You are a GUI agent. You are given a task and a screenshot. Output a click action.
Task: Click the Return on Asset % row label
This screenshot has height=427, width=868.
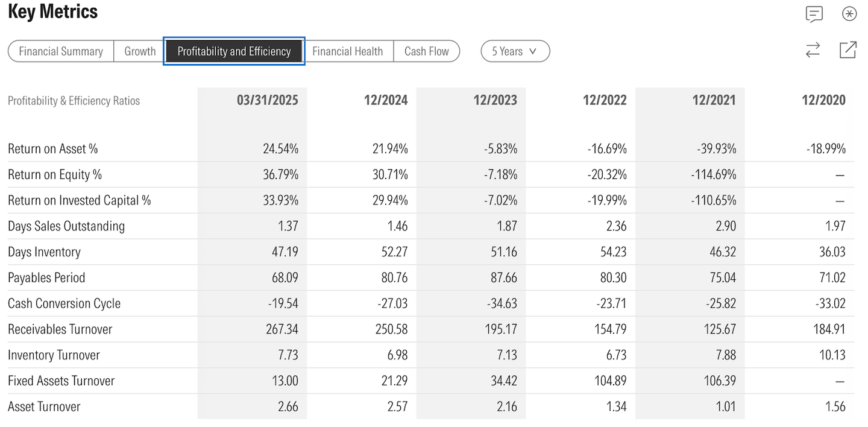(53, 149)
